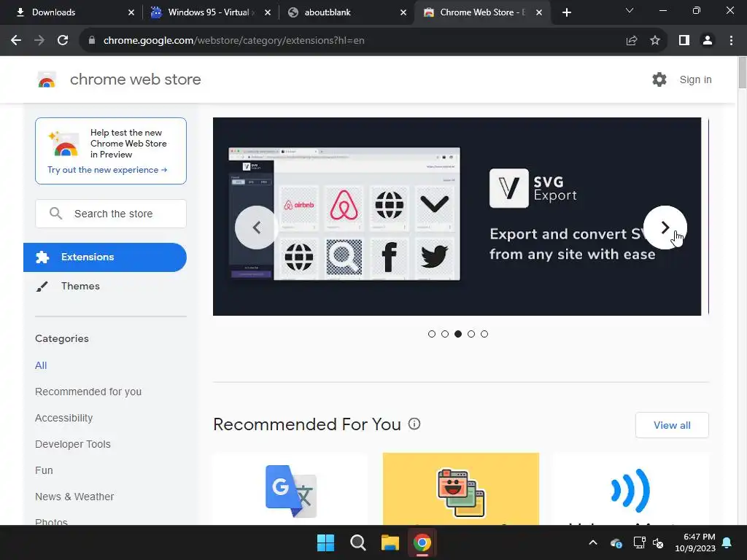
Task: Select Themes in the sidebar
Action: [80, 286]
